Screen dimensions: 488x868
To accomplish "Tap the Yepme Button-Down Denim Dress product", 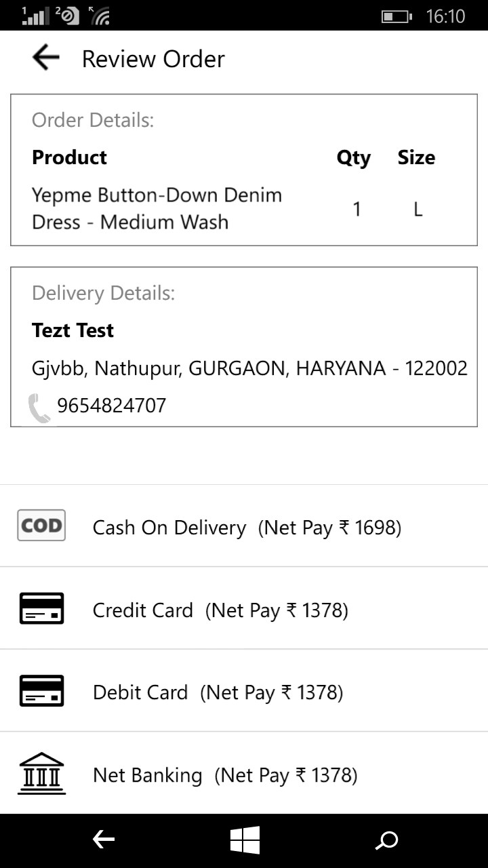I will coord(157,208).
